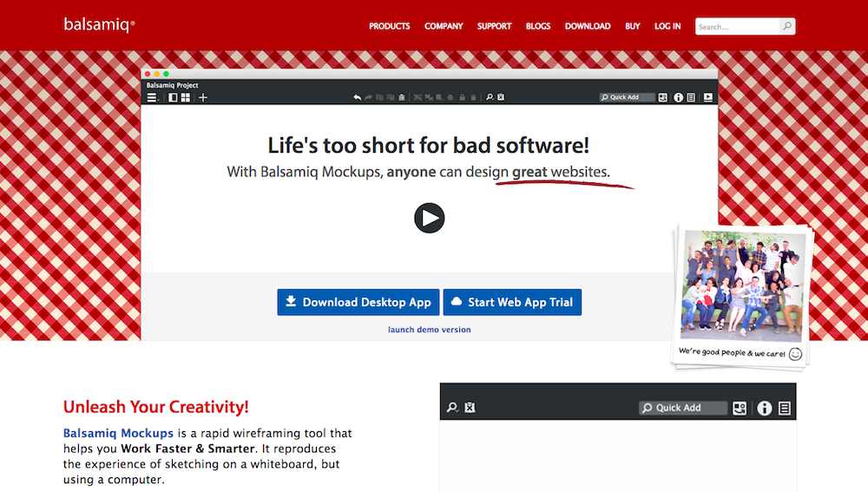Click the Download Desktop App button

coord(358,302)
